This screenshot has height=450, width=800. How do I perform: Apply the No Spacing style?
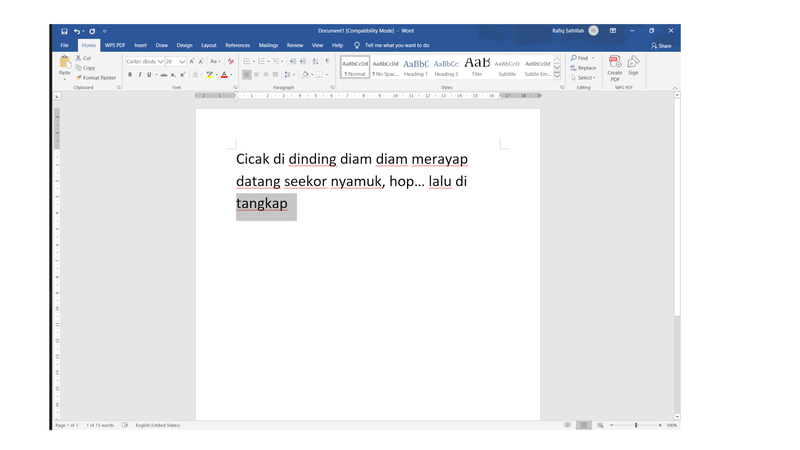pos(385,67)
